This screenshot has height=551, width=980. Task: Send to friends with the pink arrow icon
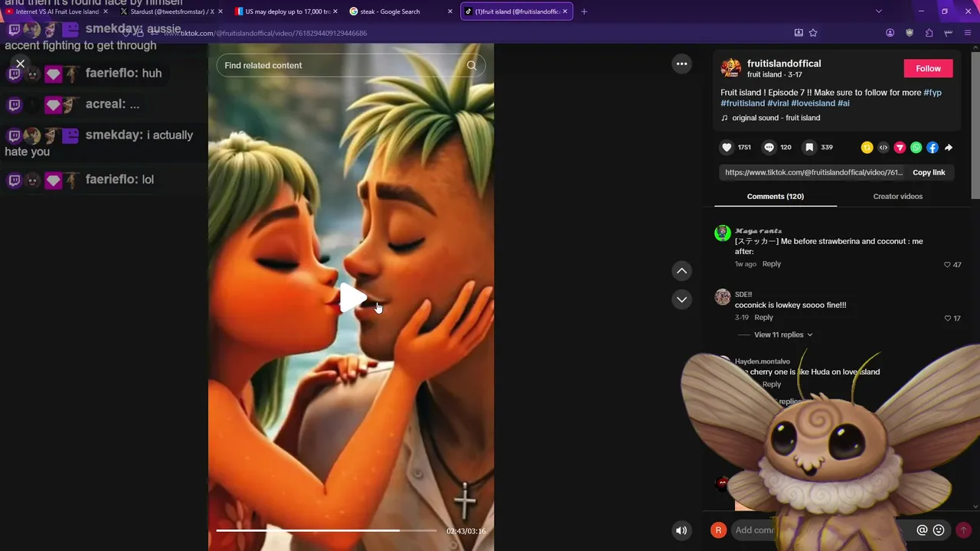click(x=900, y=148)
